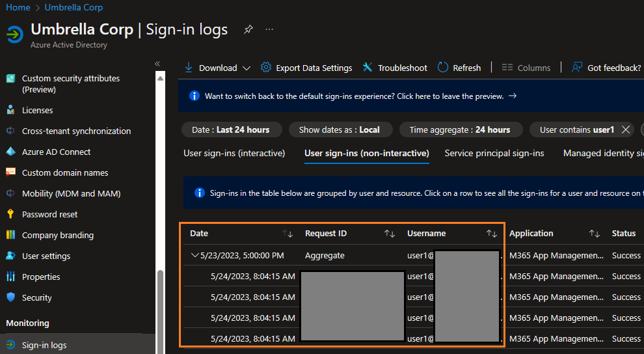Click the Refresh button label
This screenshot has height=354, width=644.
click(x=466, y=68)
